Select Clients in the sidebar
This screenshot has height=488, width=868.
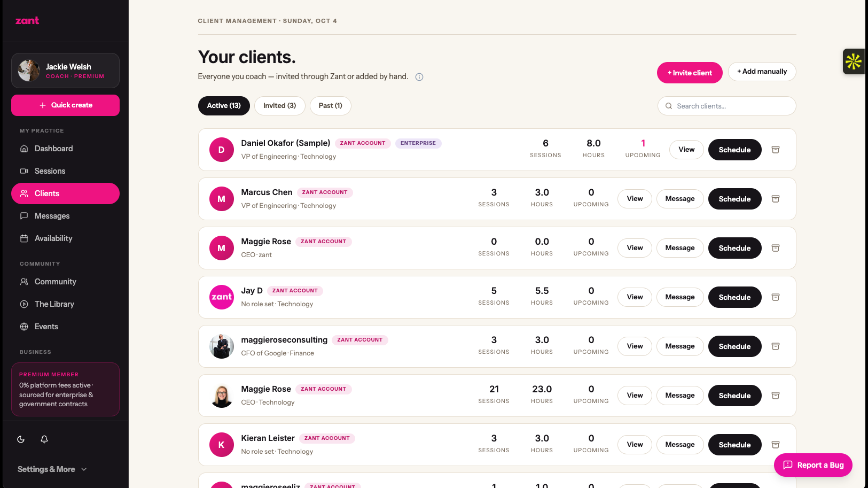point(65,193)
